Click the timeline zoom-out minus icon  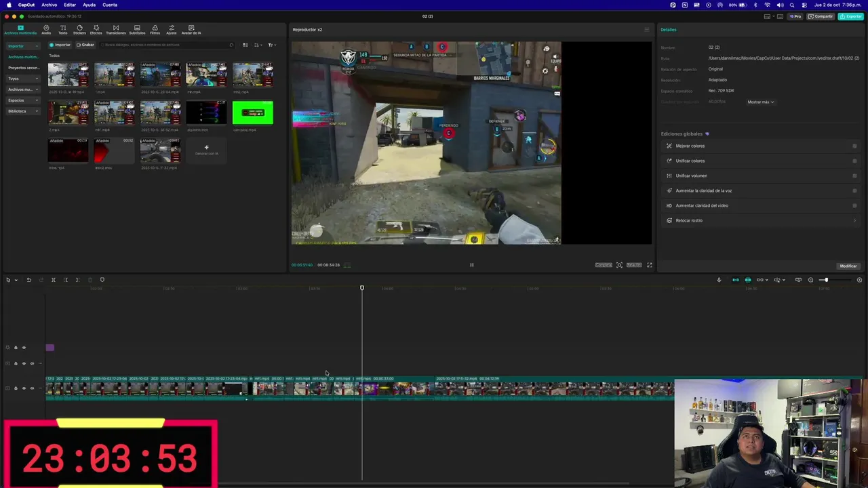click(810, 280)
